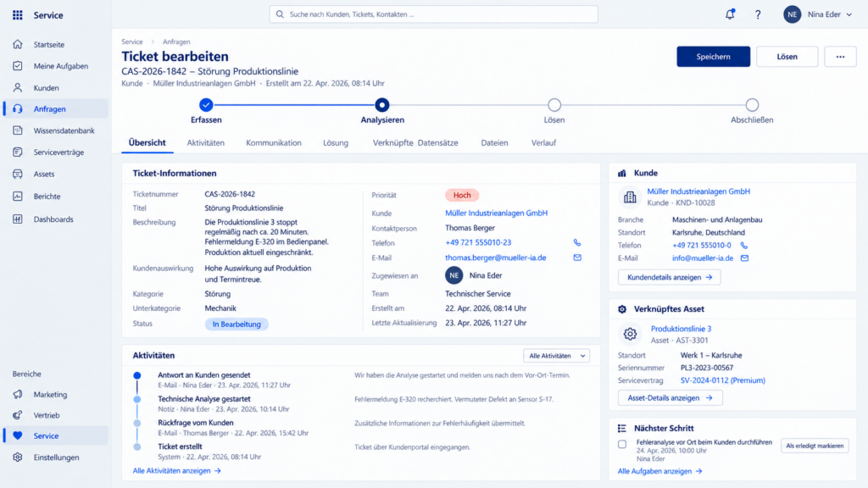Open the Produktionslinie 3 asset link

click(x=681, y=329)
